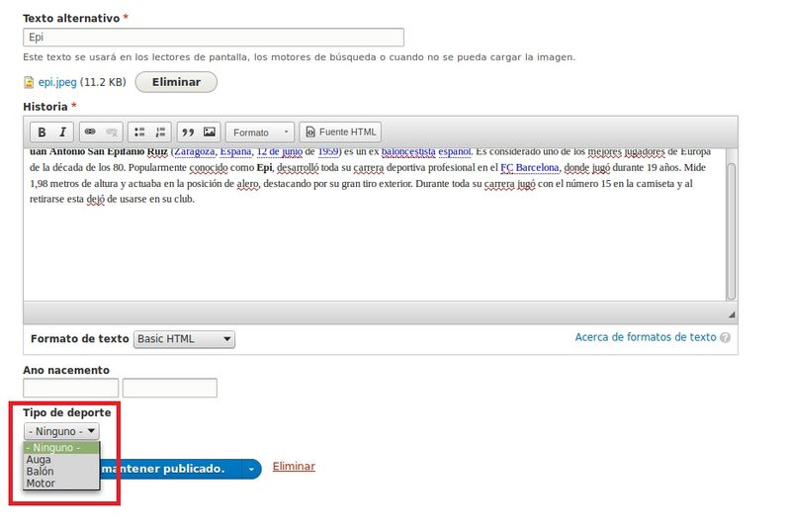Select the Motor option in the list

point(61,483)
